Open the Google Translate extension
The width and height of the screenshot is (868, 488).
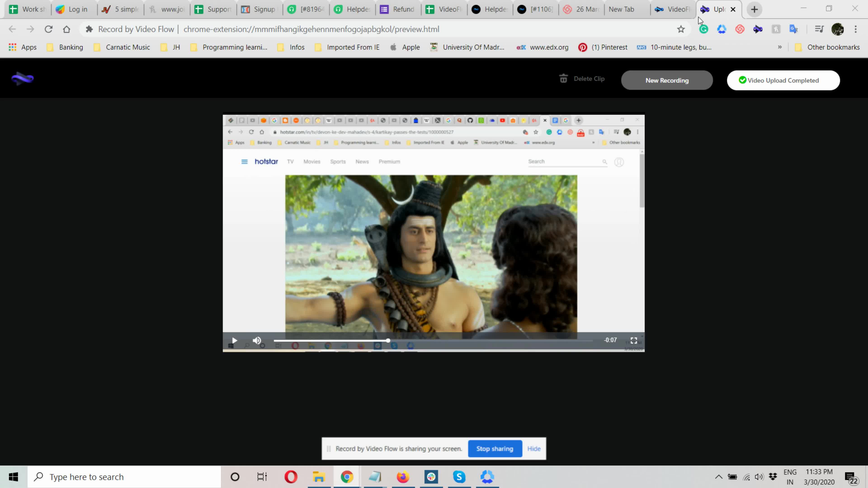pos(794,29)
